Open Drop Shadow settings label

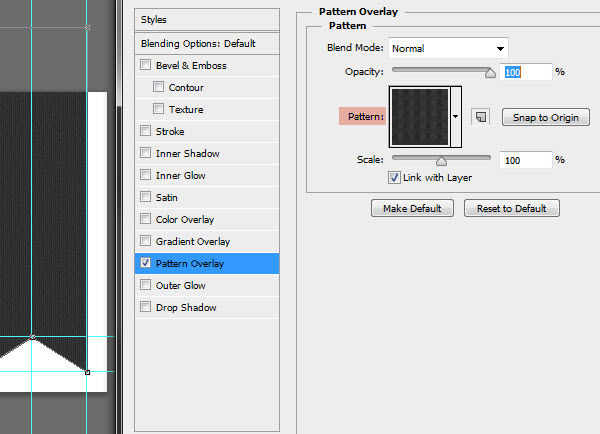click(186, 308)
